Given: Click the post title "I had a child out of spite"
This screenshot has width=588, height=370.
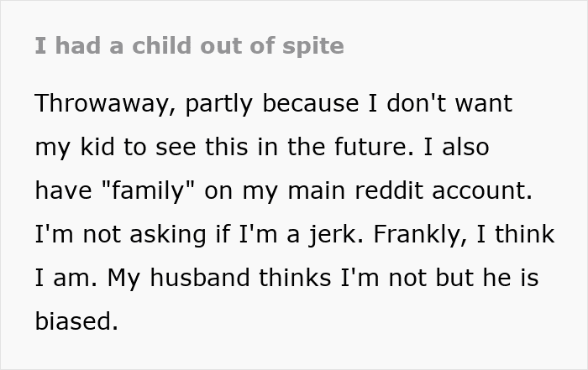Looking at the screenshot, I should tap(190, 45).
